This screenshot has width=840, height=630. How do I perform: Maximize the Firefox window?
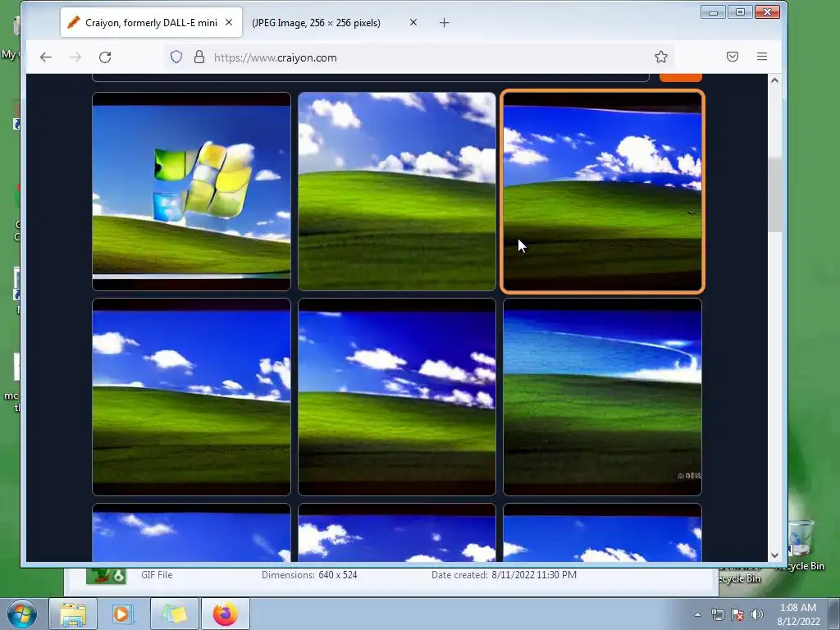[x=740, y=11]
